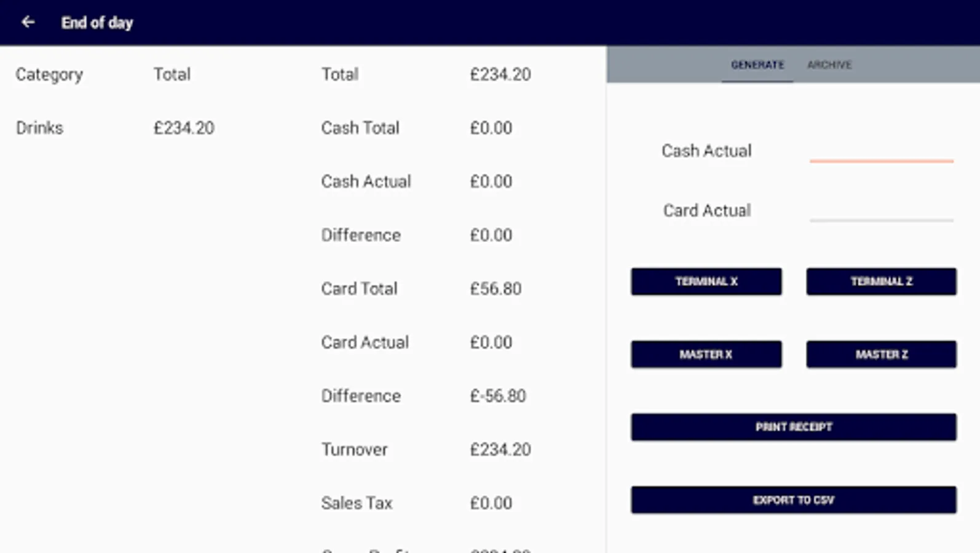Click the End of day title
Image resolution: width=980 pixels, height=553 pixels.
[x=97, y=22]
